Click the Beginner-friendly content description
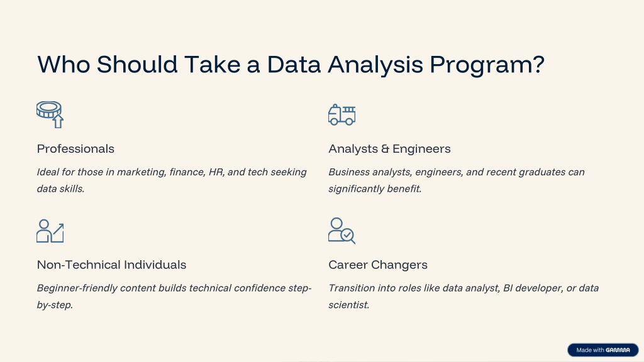644x362 pixels. [174, 297]
